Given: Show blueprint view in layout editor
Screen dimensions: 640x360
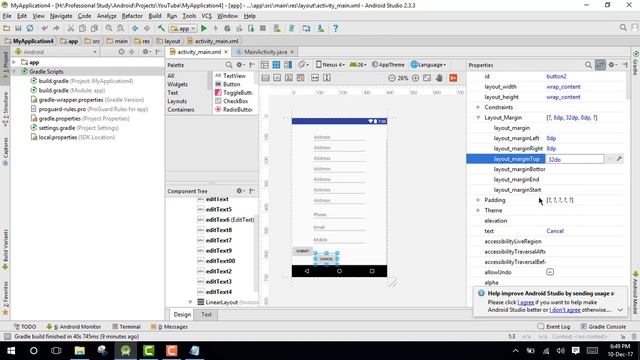Looking at the screenshot, I should [276, 65].
